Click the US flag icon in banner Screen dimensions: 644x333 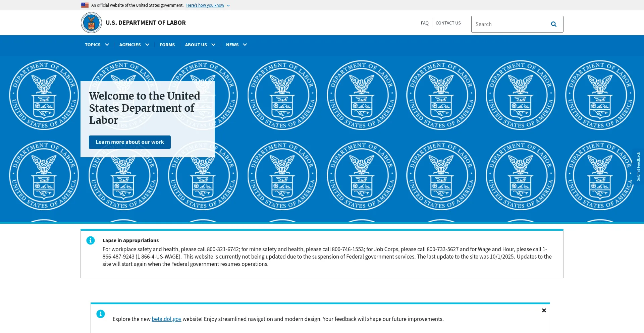pos(85,5)
